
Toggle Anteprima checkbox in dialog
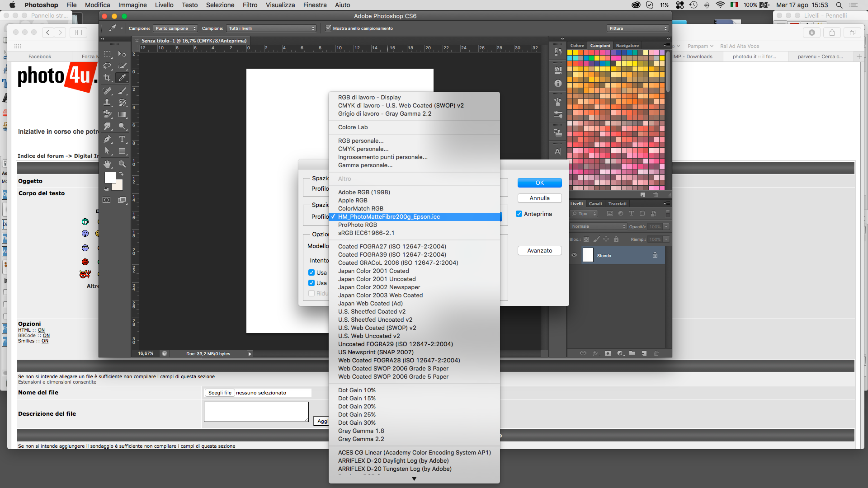coord(519,214)
